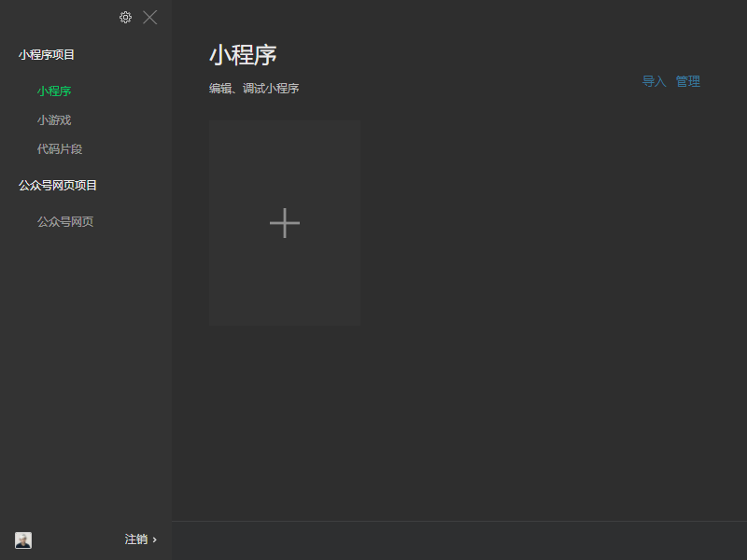Click the bottom footer bar of main panel
This screenshot has width=747, height=560.
coord(459,540)
